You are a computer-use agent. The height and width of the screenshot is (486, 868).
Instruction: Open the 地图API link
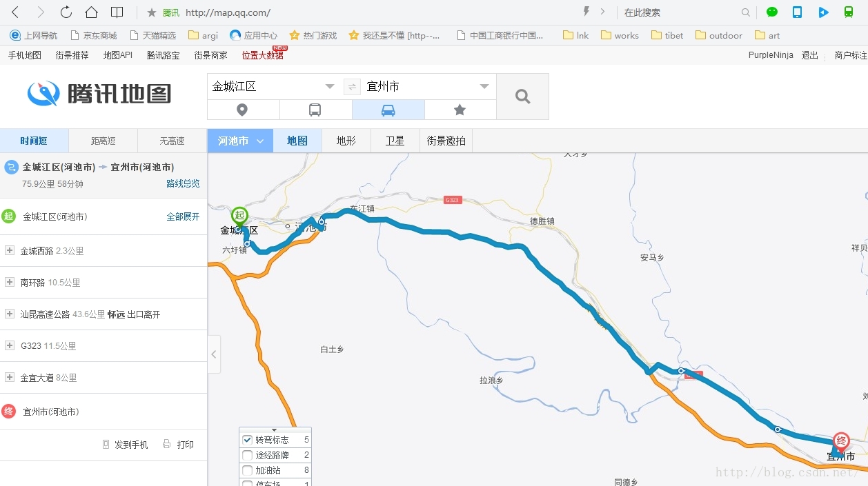coord(118,55)
